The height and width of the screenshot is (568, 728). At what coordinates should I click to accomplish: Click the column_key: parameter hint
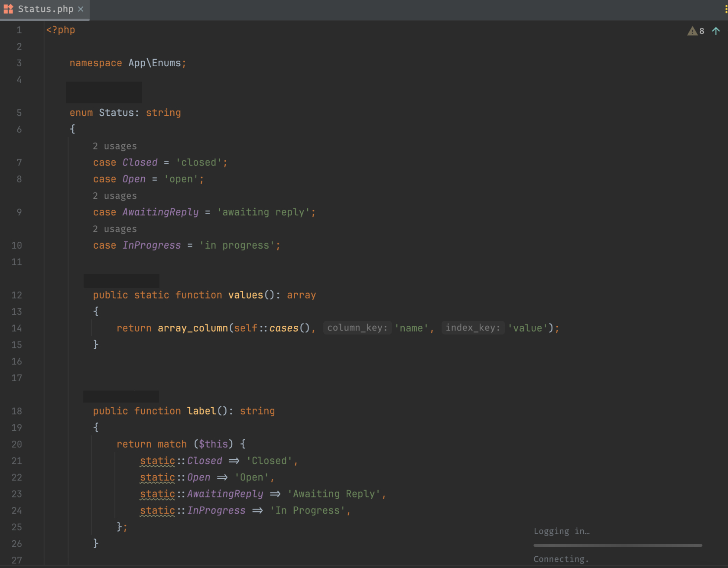tap(357, 328)
